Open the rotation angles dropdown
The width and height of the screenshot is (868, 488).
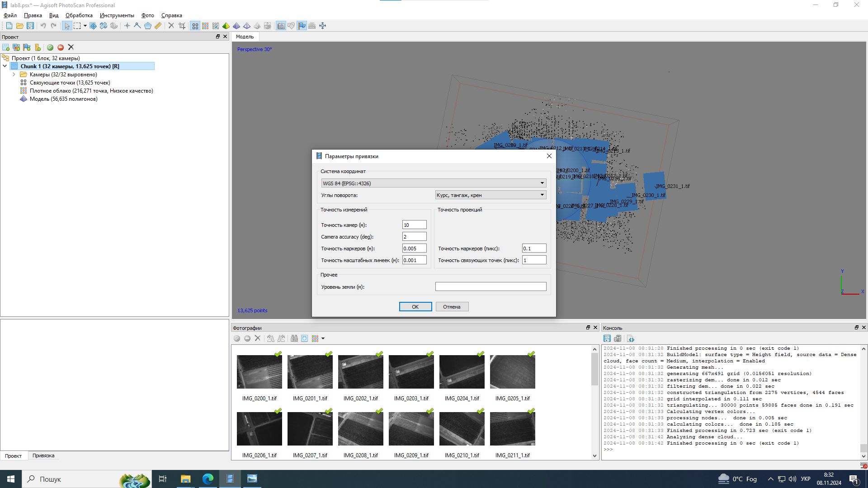point(491,195)
